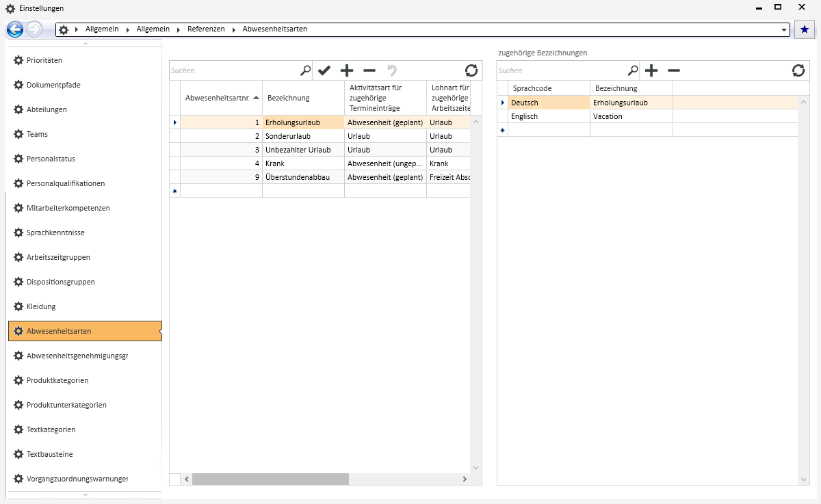Click gear icon next to Kleidung
Image resolution: width=821 pixels, height=504 pixels.
(18, 306)
